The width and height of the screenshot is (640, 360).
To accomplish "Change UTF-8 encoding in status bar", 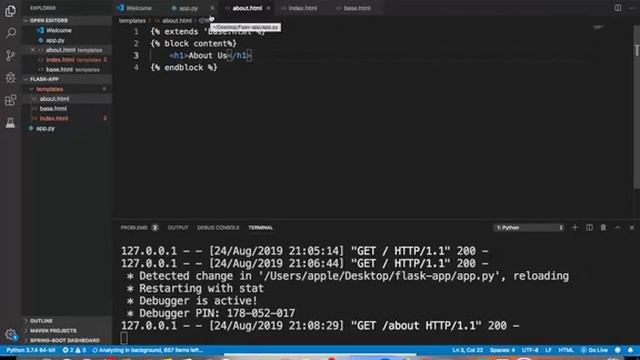I will click(x=530, y=350).
